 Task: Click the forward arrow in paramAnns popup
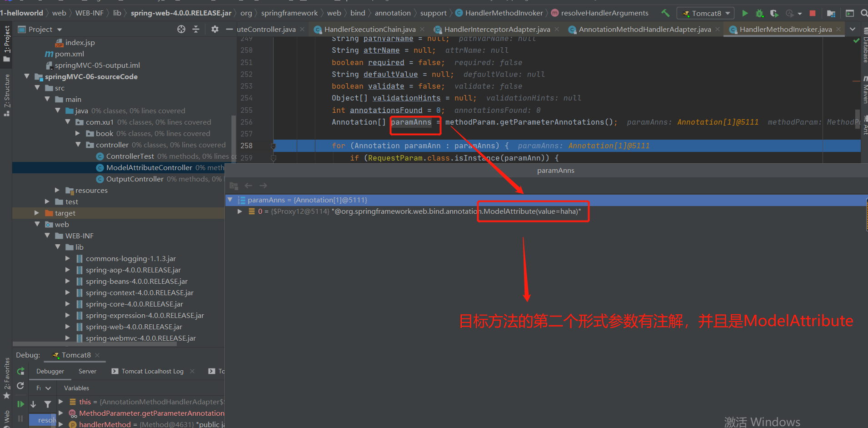263,186
